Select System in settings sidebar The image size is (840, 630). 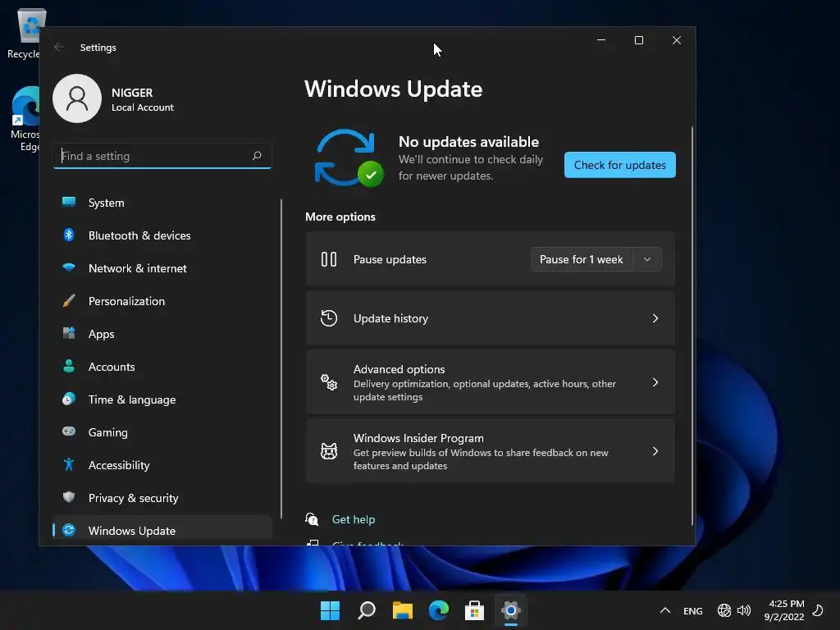162,203
